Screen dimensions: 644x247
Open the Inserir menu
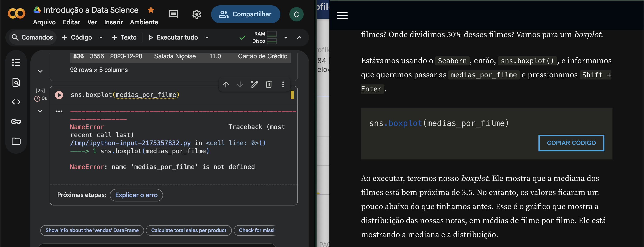[x=113, y=22]
